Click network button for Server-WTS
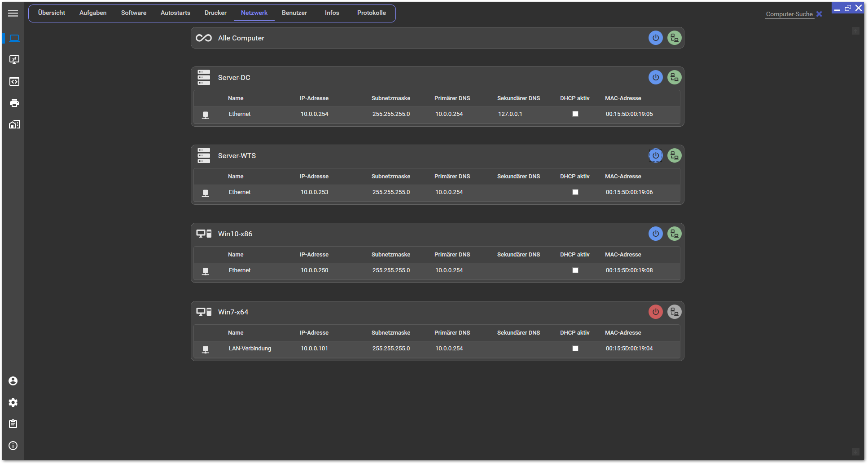868x464 pixels. point(674,155)
